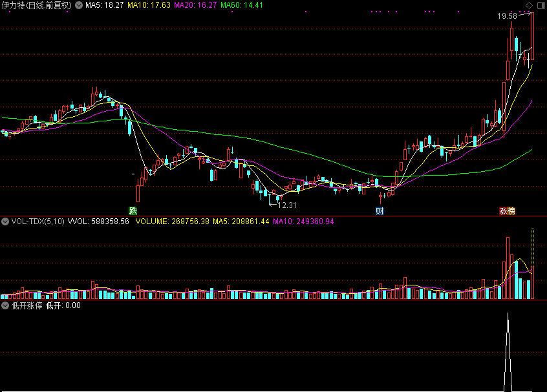Click the white signal spike in 低开涨停 pane

(x=508, y=352)
